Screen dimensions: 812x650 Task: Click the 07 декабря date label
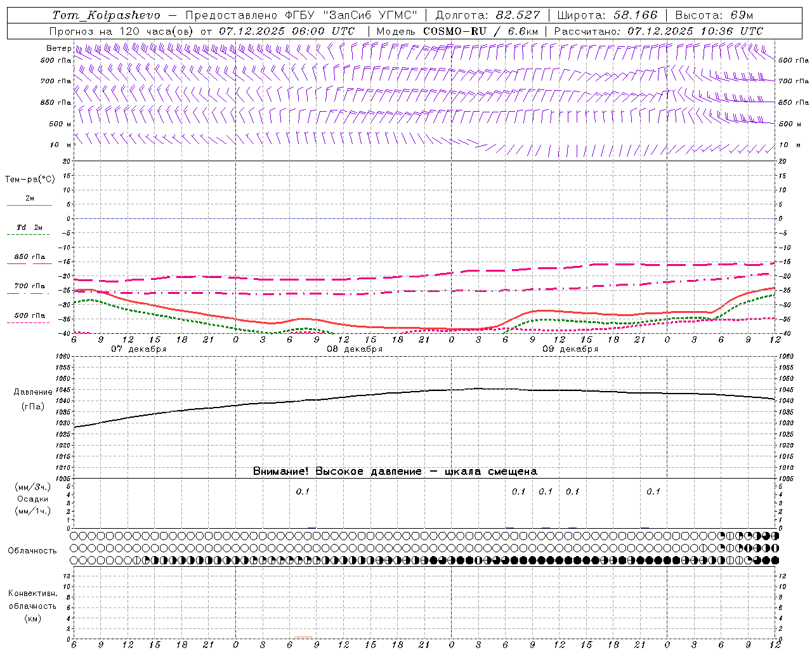[139, 348]
